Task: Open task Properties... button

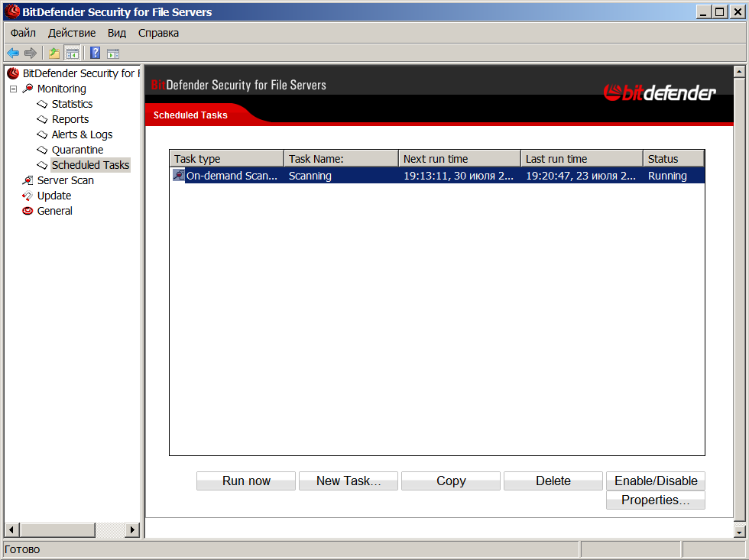Action: click(656, 500)
